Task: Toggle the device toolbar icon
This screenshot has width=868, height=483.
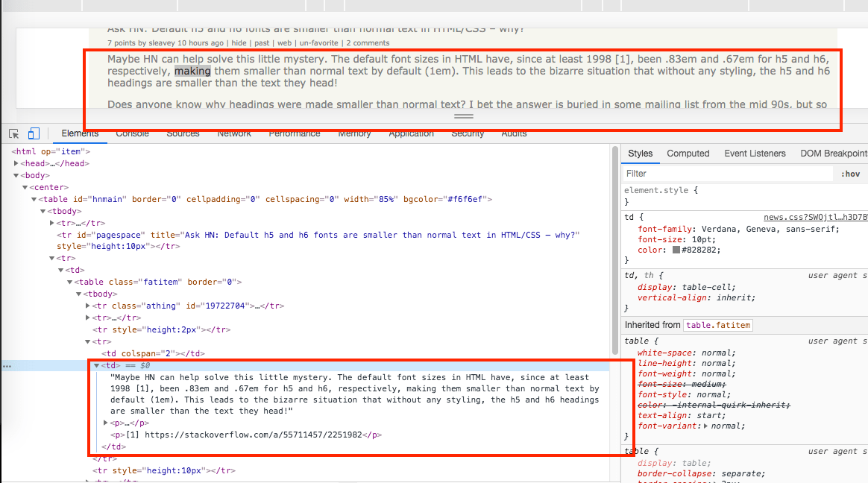Action: point(33,133)
